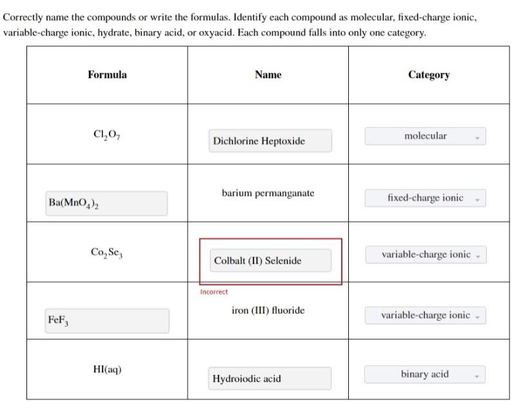This screenshot has height=417, width=532.
Task: Open the 'fixed-charge ionic' dropdown for barium permanganate
Action: pos(425,198)
